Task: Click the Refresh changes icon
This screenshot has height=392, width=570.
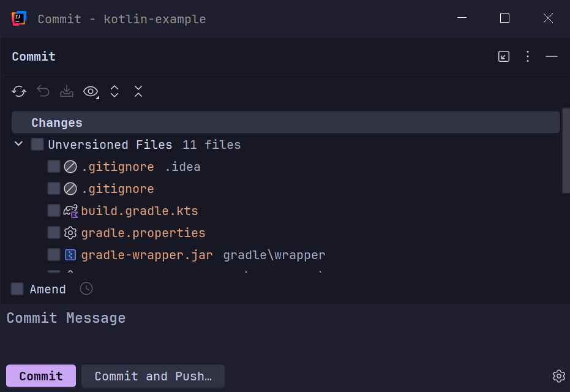Action: click(19, 92)
